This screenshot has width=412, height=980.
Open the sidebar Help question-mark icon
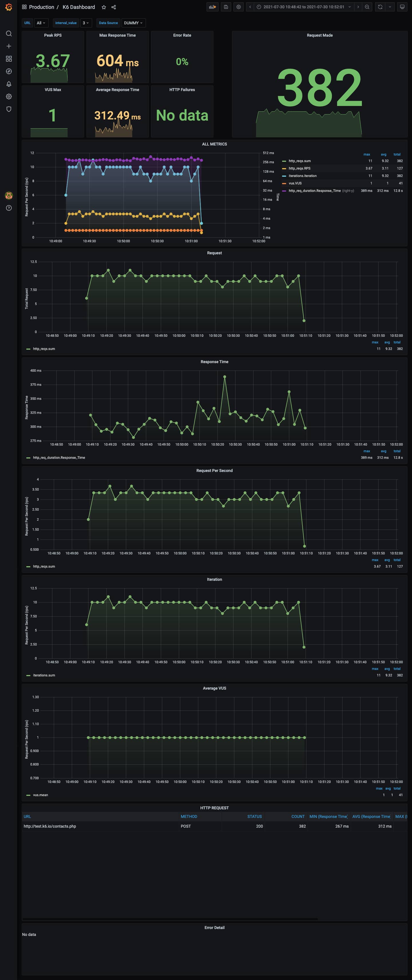9,208
